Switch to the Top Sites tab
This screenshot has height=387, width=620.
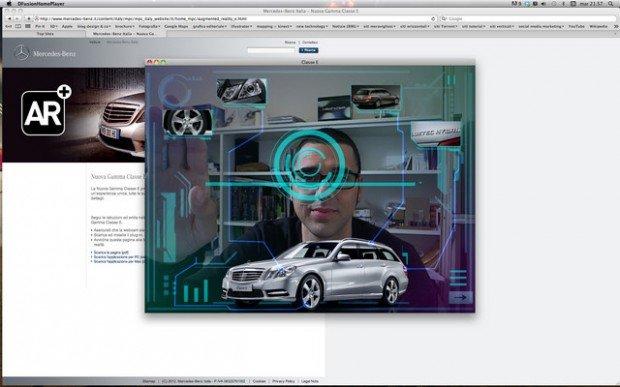coord(44,34)
